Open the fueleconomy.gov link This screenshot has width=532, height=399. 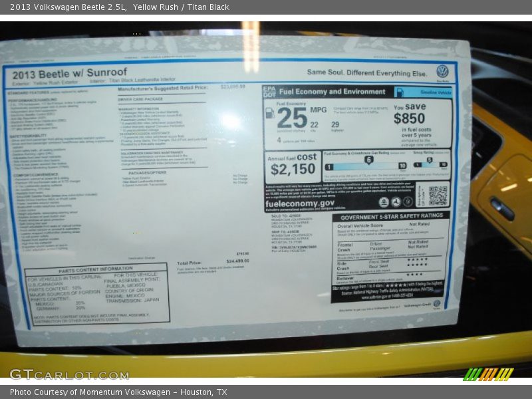pyautogui.click(x=300, y=203)
